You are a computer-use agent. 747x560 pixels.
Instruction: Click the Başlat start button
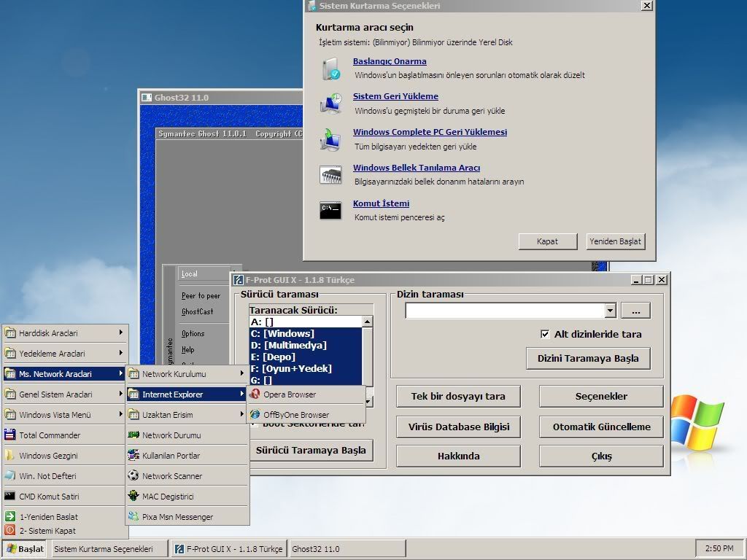pos(26,549)
